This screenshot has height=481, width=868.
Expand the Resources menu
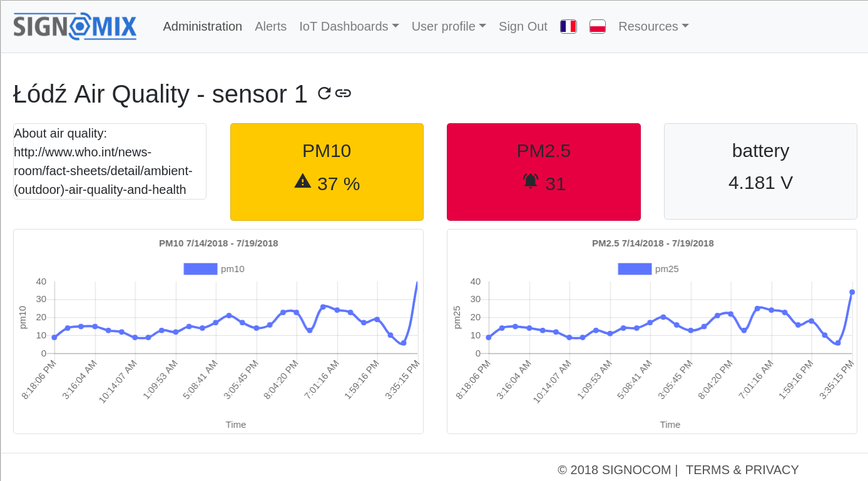pos(653,26)
